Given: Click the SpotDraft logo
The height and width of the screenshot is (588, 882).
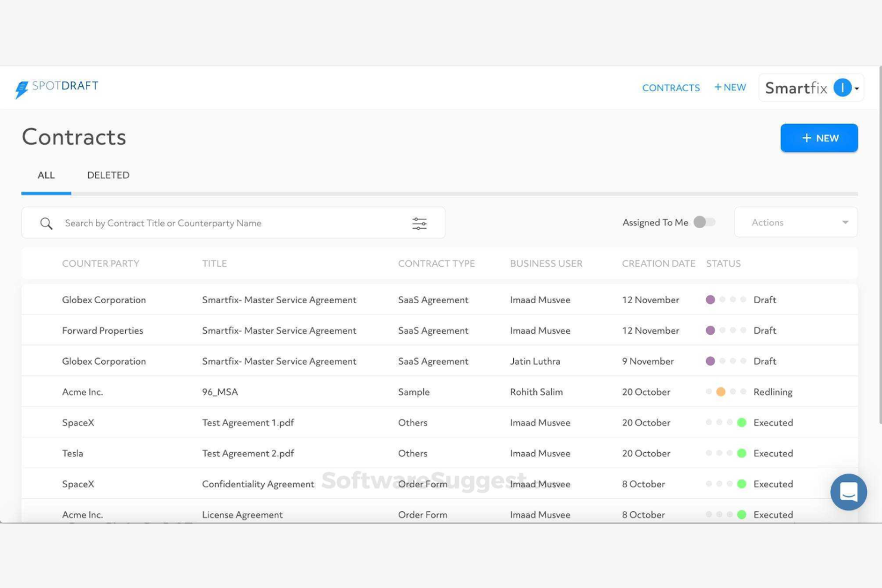Looking at the screenshot, I should pyautogui.click(x=57, y=88).
